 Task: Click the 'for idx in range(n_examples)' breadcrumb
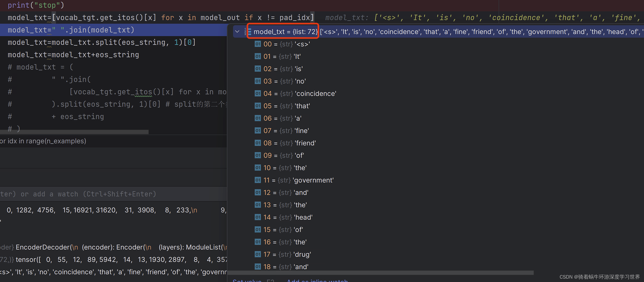point(43,141)
